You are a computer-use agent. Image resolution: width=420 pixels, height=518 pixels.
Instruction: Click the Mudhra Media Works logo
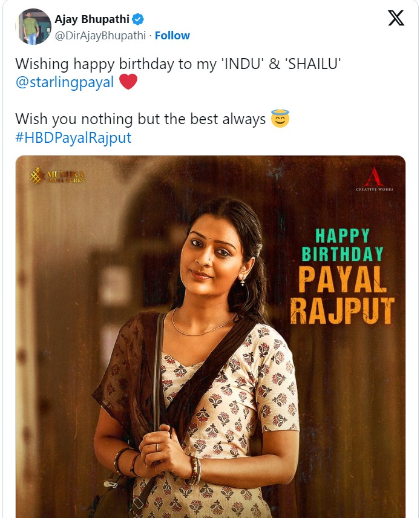[x=57, y=175]
